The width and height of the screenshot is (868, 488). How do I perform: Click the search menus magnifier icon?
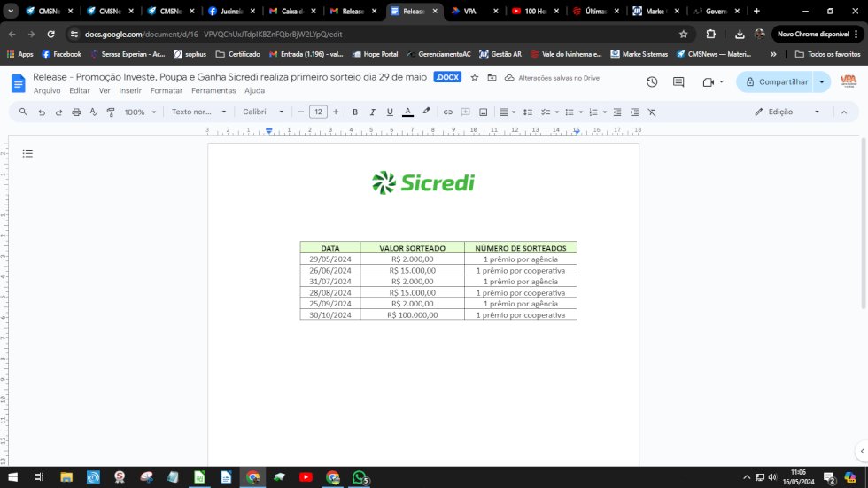tap(23, 112)
